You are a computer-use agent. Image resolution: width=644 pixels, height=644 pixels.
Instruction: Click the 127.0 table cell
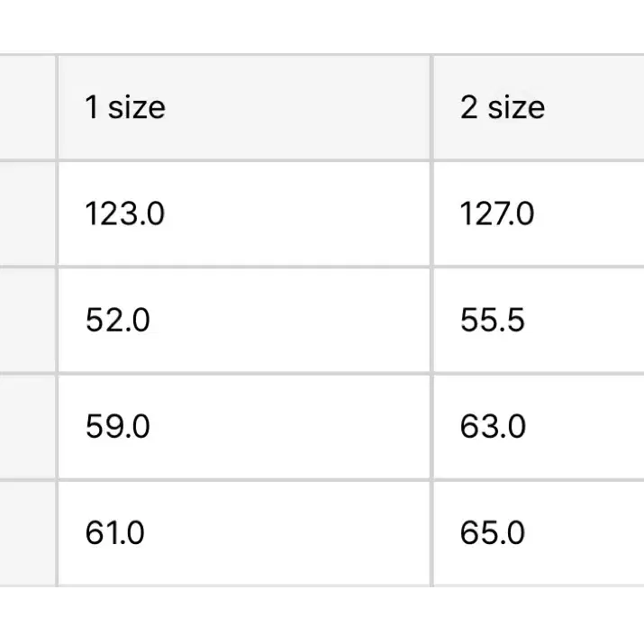539,213
